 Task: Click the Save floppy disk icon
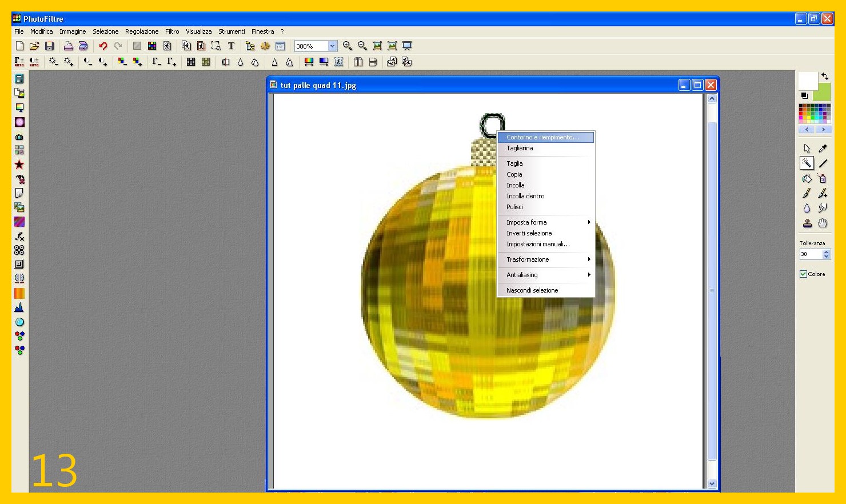(x=50, y=46)
